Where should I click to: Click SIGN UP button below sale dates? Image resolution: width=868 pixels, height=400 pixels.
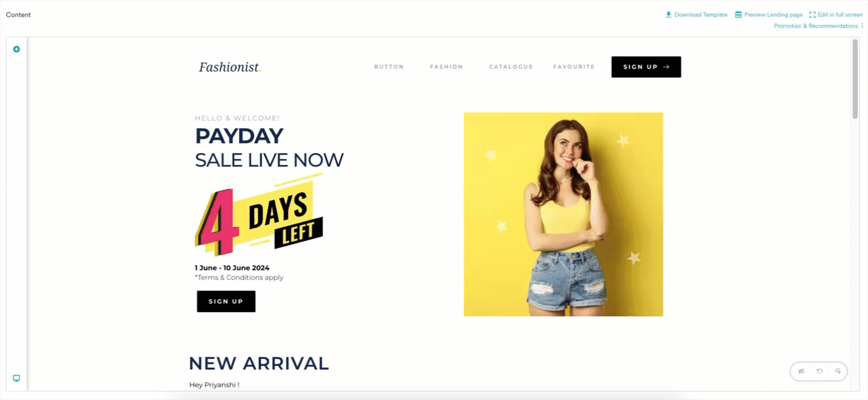coord(226,301)
